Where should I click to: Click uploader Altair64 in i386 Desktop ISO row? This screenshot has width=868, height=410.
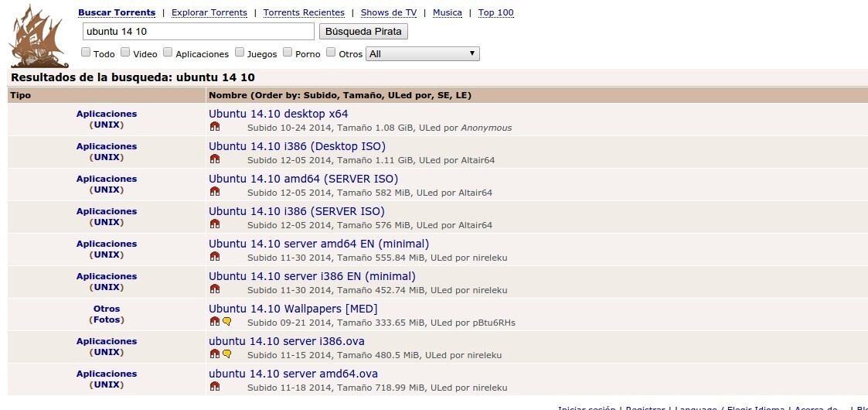478,160
